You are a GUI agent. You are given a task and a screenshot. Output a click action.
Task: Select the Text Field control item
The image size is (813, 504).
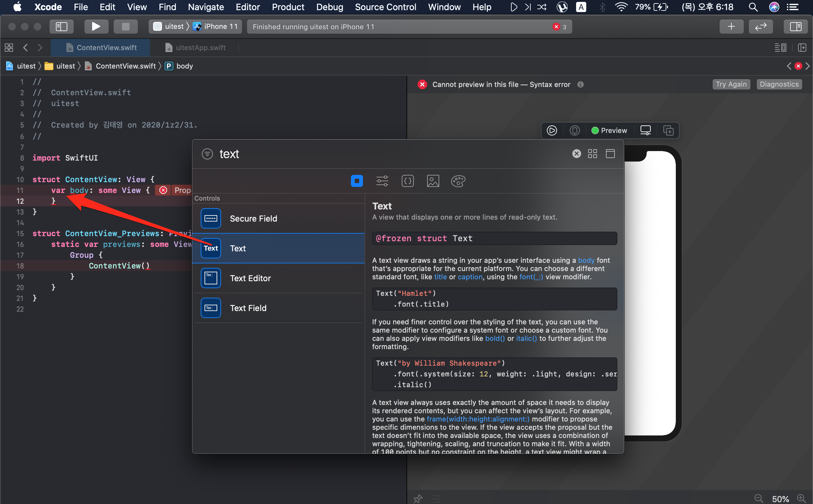click(x=248, y=308)
